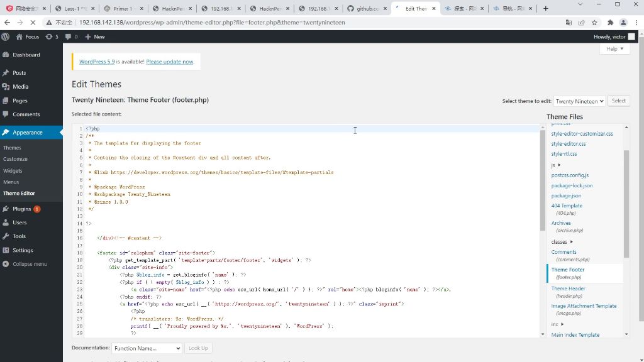Stop loading the page
The image size is (644, 362).
[x=33, y=23]
